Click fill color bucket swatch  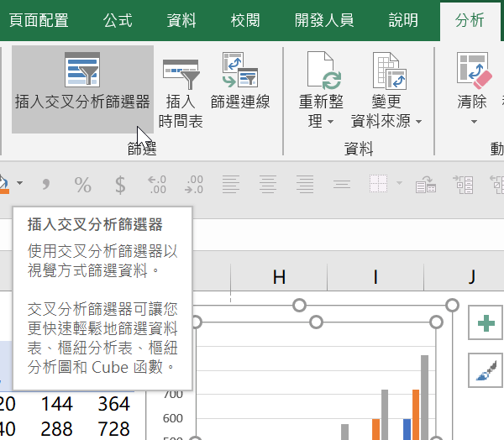[x=4, y=185]
